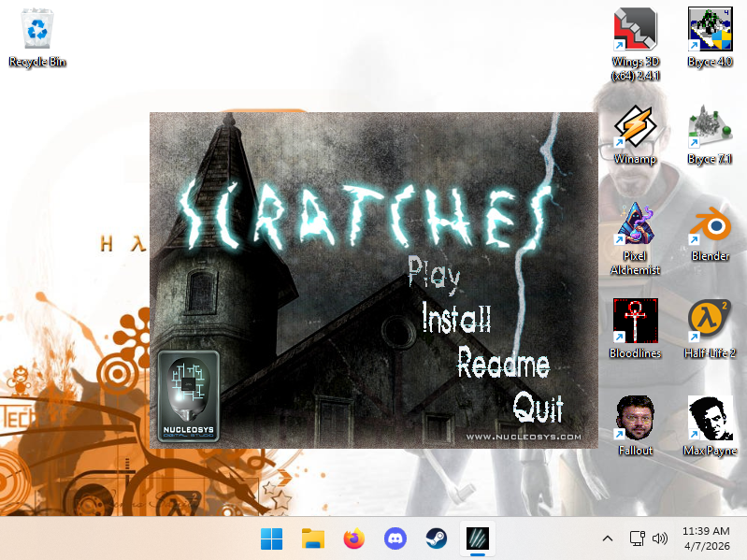Quit the Scratches launcher

(x=538, y=408)
